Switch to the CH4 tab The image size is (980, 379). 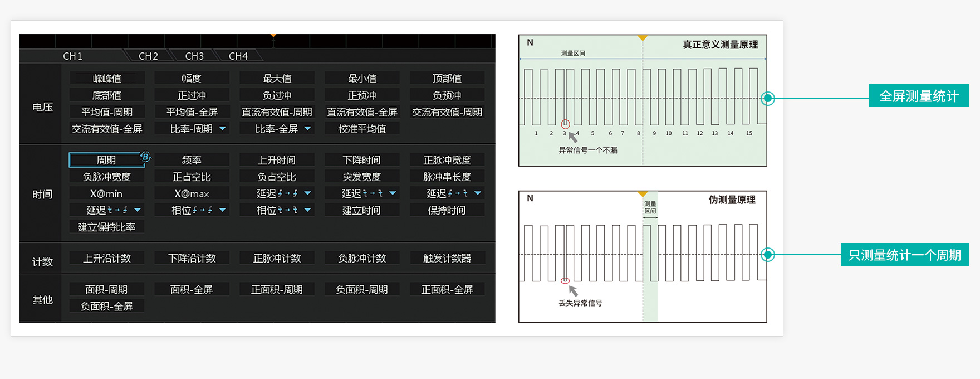click(238, 56)
